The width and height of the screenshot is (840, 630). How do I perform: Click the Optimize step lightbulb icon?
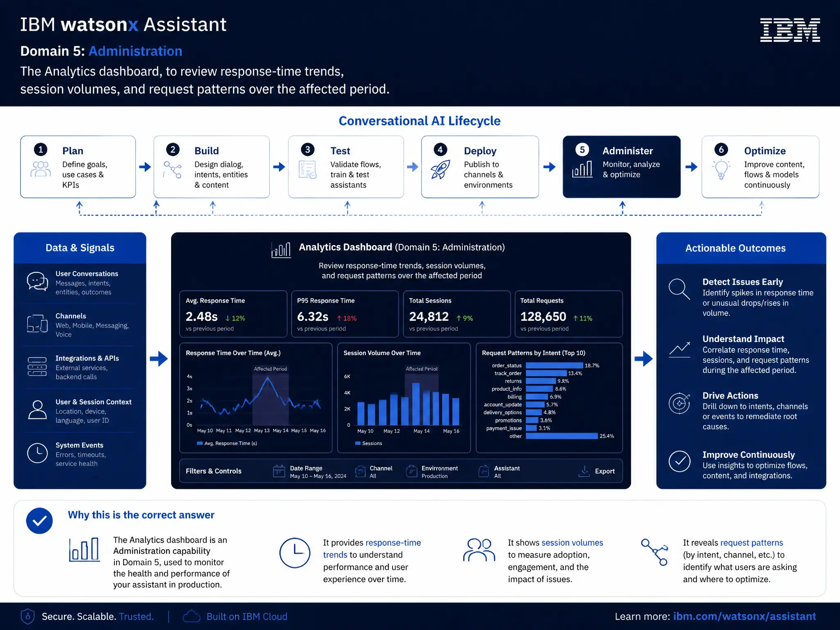(721, 169)
